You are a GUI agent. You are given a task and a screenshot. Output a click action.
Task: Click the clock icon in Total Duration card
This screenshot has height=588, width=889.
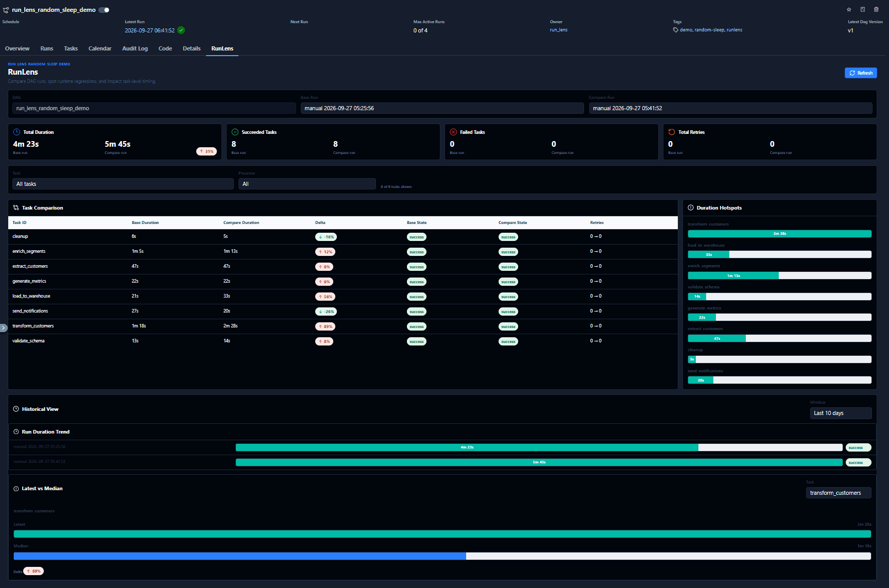pyautogui.click(x=17, y=132)
